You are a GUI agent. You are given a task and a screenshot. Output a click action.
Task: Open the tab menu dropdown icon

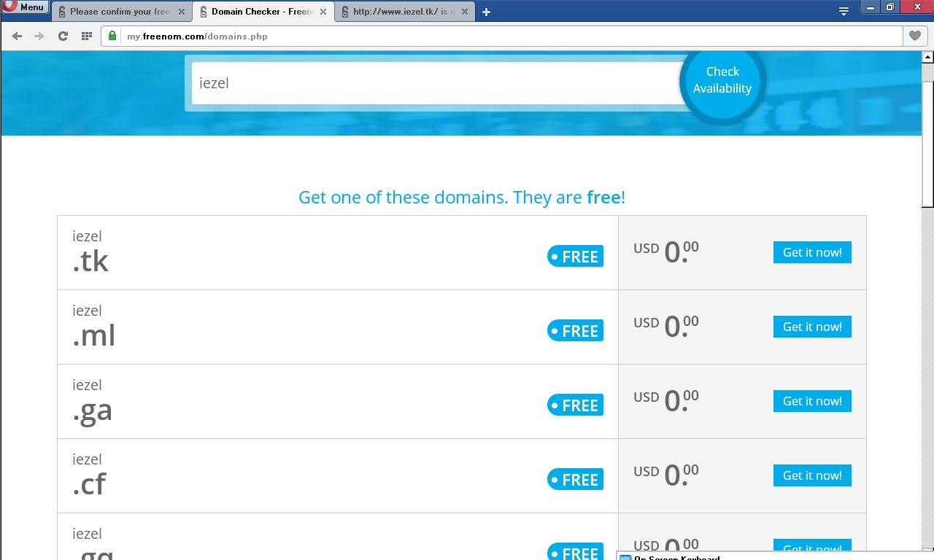tap(844, 11)
